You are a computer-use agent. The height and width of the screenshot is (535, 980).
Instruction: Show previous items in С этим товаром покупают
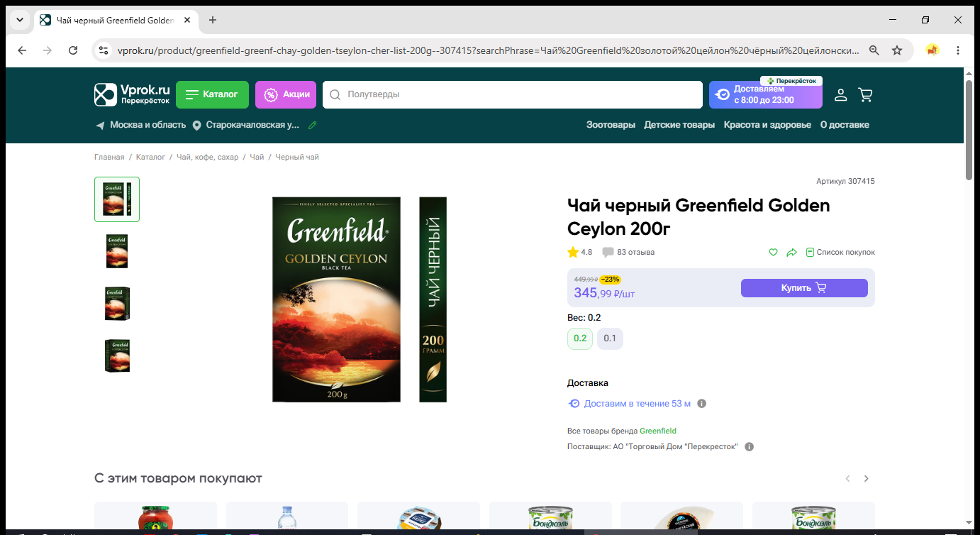pyautogui.click(x=847, y=479)
